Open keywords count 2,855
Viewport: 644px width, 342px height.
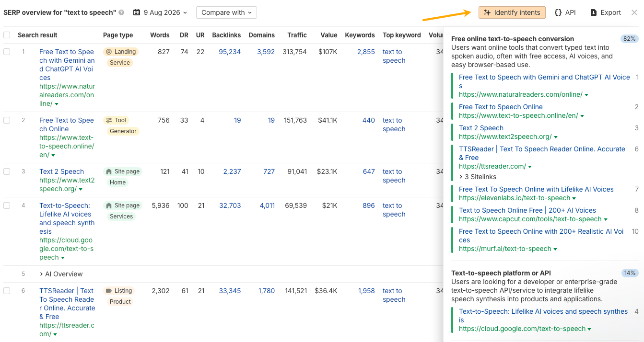366,52
